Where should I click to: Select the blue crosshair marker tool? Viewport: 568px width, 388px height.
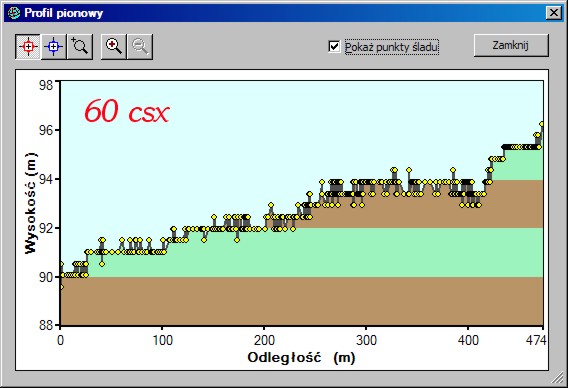[x=54, y=47]
